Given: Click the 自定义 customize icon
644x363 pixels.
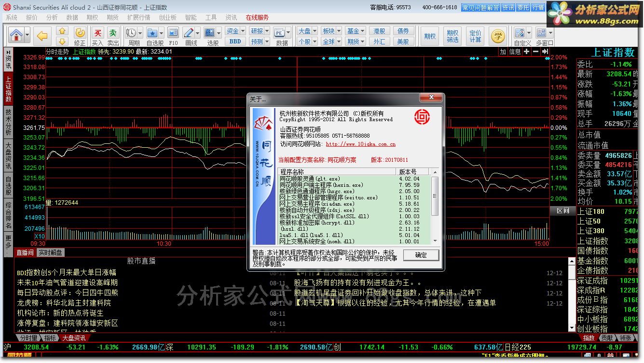Looking at the screenshot, I should point(520,33).
